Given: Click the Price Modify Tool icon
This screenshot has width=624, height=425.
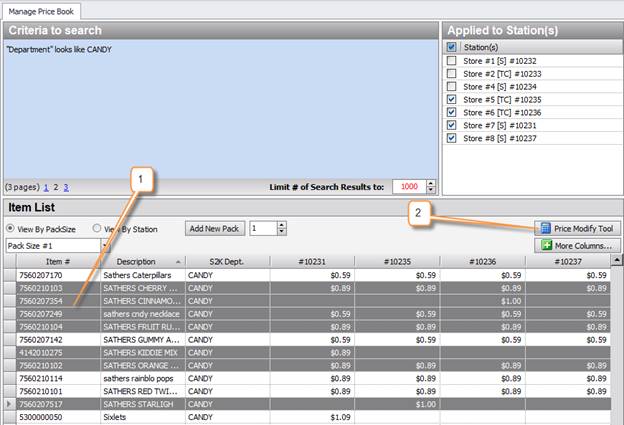Looking at the screenshot, I should 544,228.
